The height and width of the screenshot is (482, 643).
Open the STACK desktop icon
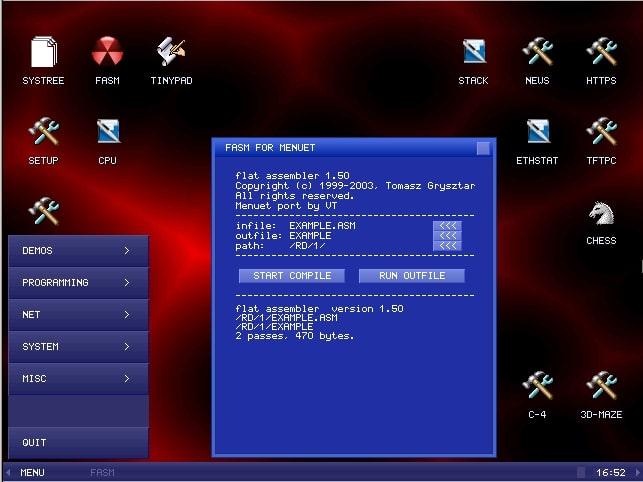[x=473, y=53]
